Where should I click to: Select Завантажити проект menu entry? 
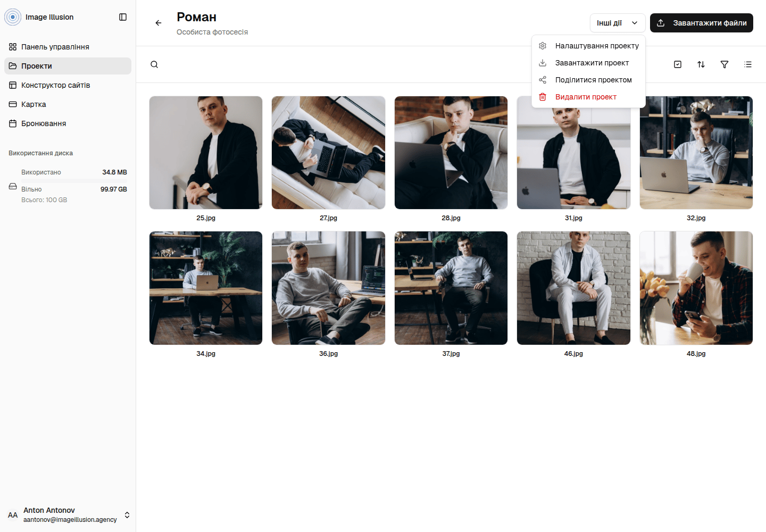tap(589, 63)
